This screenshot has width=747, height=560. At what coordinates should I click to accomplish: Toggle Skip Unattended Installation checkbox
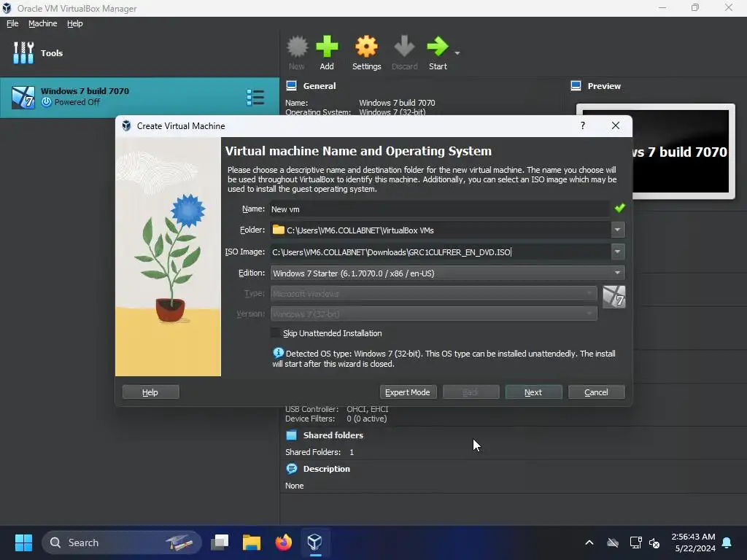[x=275, y=332]
